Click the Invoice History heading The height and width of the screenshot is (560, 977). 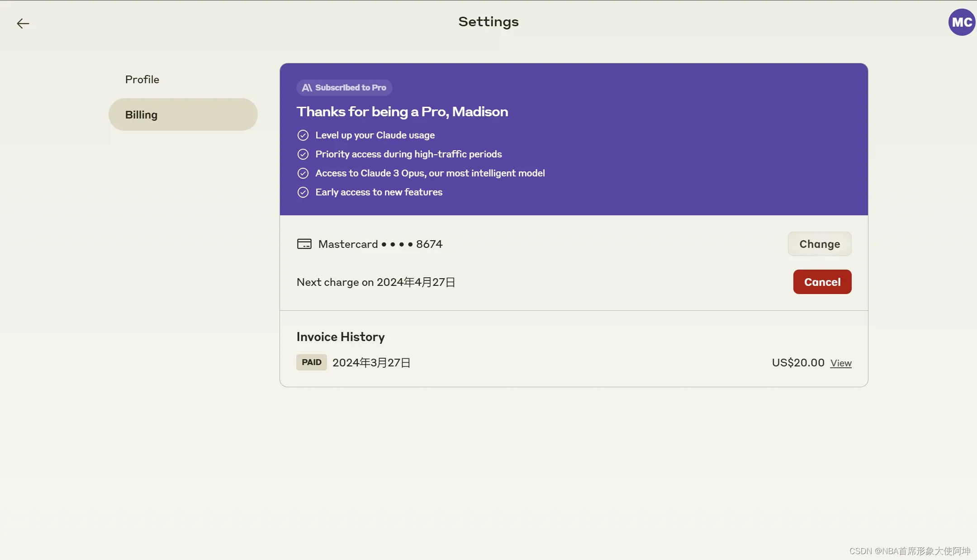(341, 337)
